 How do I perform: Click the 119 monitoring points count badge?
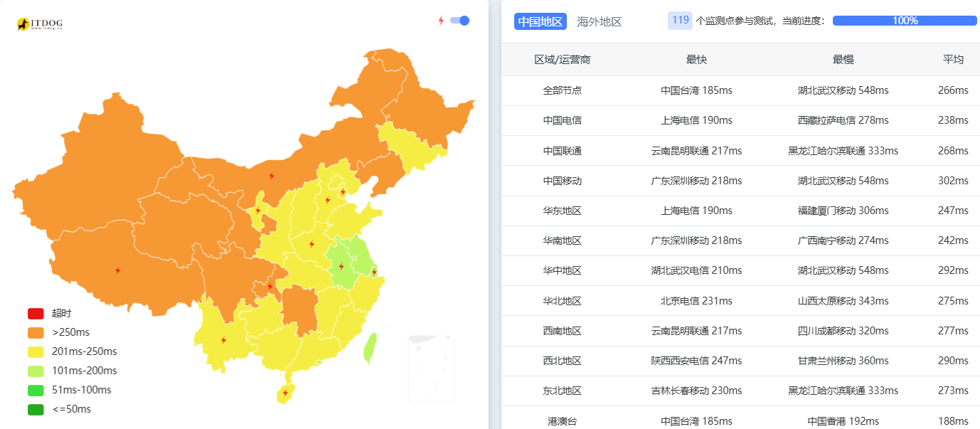point(681,21)
